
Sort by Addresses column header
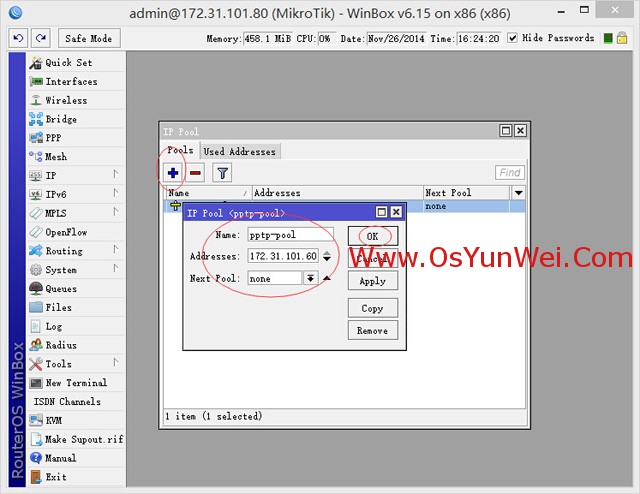[x=338, y=193]
